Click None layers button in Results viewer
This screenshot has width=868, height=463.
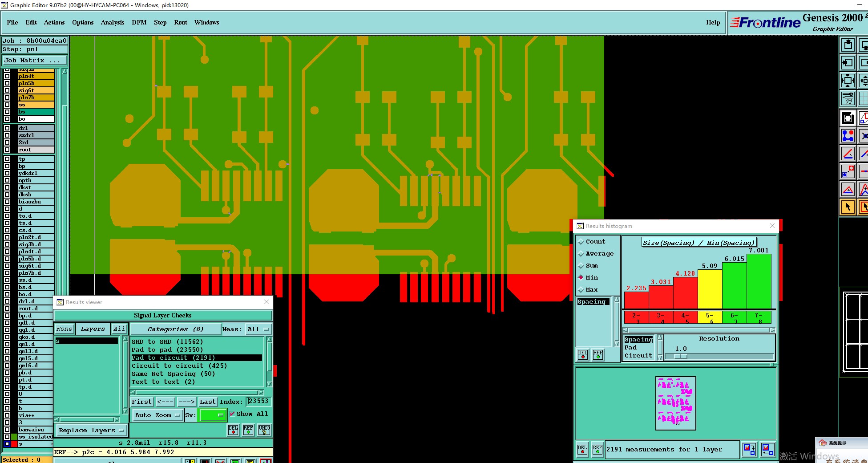coord(64,329)
